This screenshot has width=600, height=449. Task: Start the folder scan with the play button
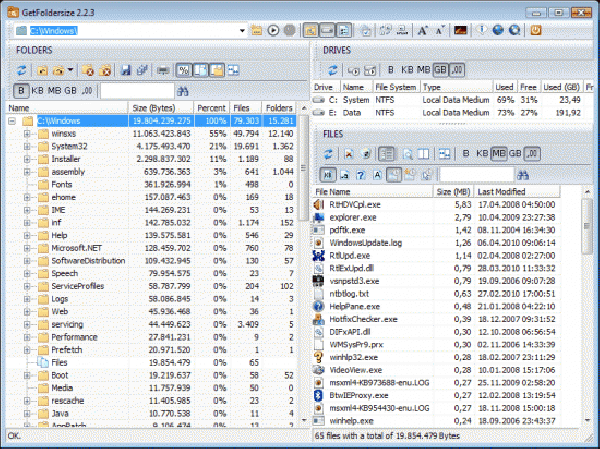point(274,30)
